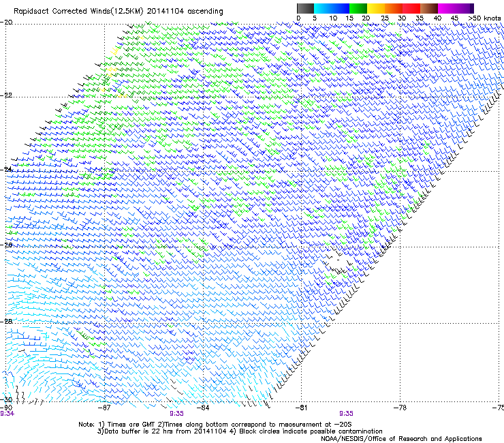Click the -78 longitude axis label
This screenshot has width=504, height=443.
400,408
